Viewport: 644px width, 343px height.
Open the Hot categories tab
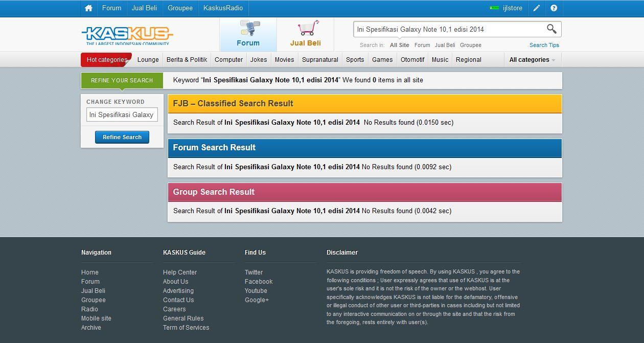(106, 60)
